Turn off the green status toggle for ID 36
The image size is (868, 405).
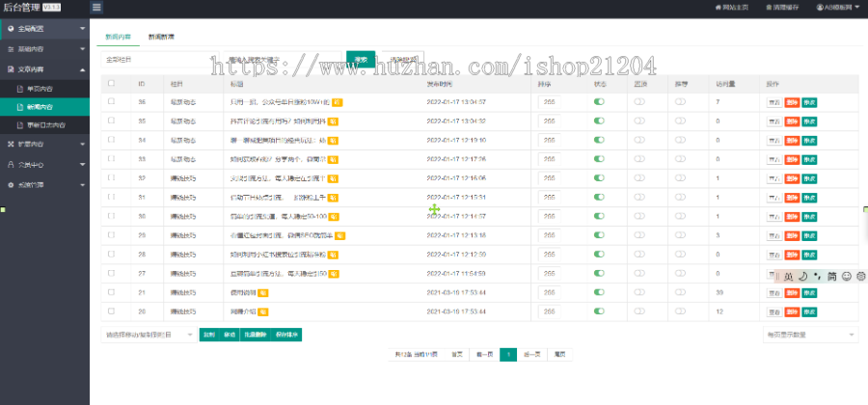coord(599,102)
